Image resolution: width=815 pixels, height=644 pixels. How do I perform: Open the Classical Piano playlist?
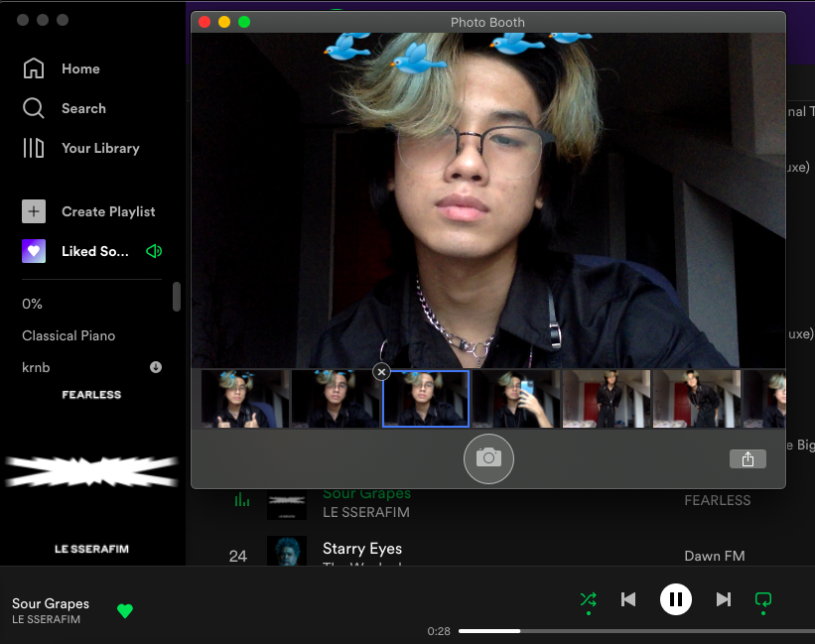tap(68, 335)
